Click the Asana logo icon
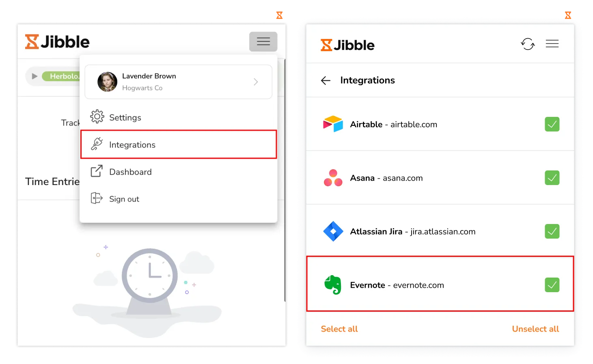This screenshot has width=593, height=364. pos(333,178)
